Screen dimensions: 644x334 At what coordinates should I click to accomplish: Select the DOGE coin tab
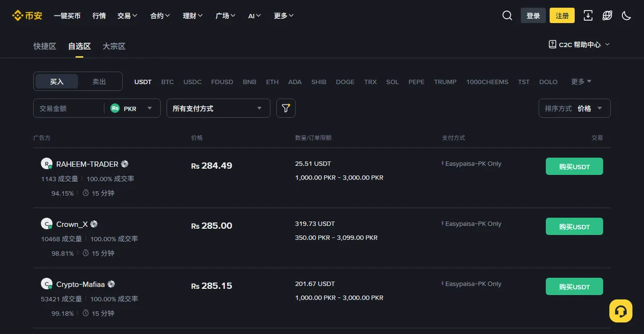click(345, 82)
